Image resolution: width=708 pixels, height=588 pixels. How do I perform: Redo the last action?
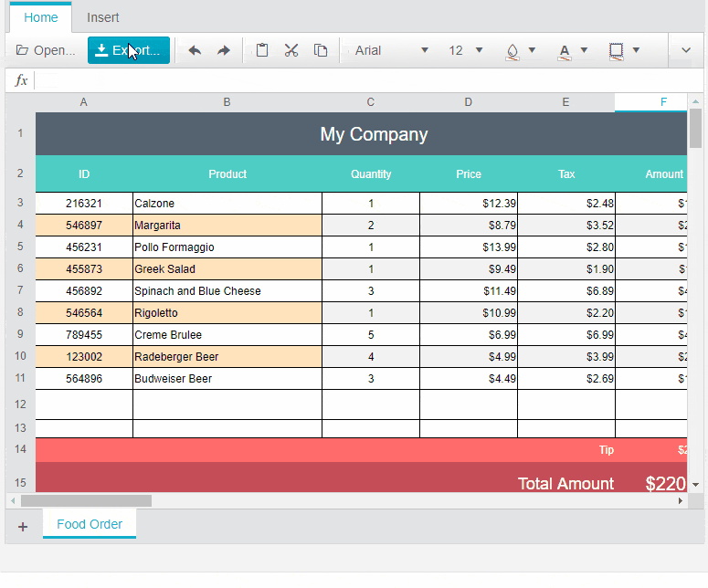224,50
